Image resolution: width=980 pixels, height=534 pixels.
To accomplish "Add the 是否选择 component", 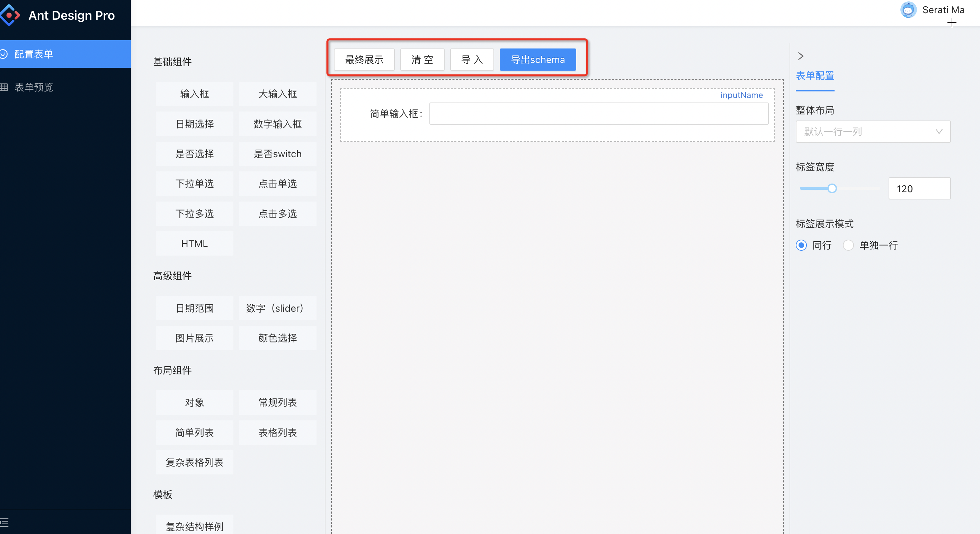I will [x=194, y=154].
